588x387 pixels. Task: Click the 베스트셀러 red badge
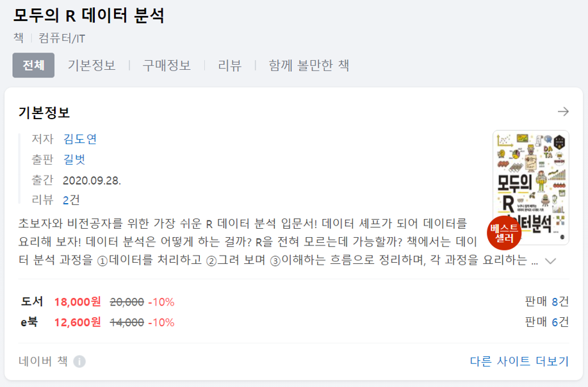pyautogui.click(x=504, y=233)
